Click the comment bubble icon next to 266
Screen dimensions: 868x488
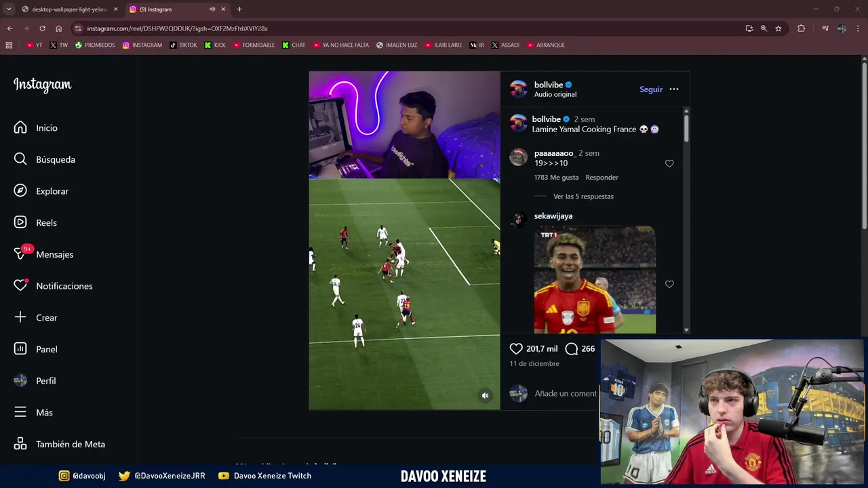pyautogui.click(x=571, y=348)
